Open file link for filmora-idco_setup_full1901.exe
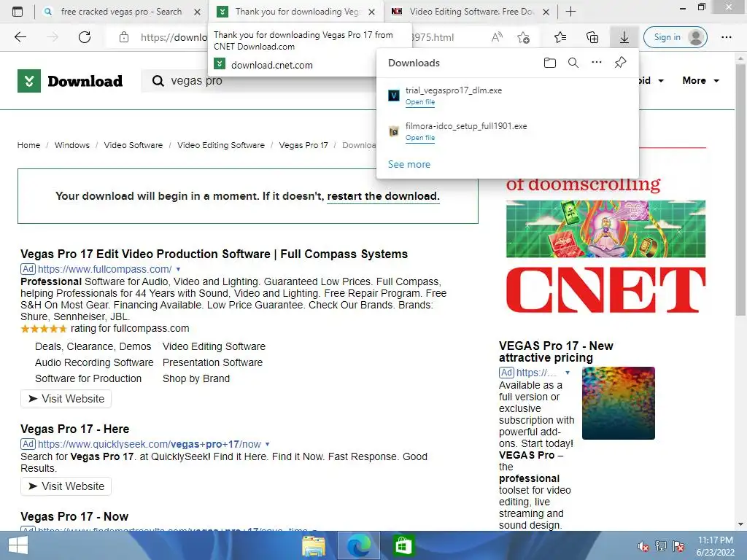Image resolution: width=747 pixels, height=560 pixels. coord(420,138)
